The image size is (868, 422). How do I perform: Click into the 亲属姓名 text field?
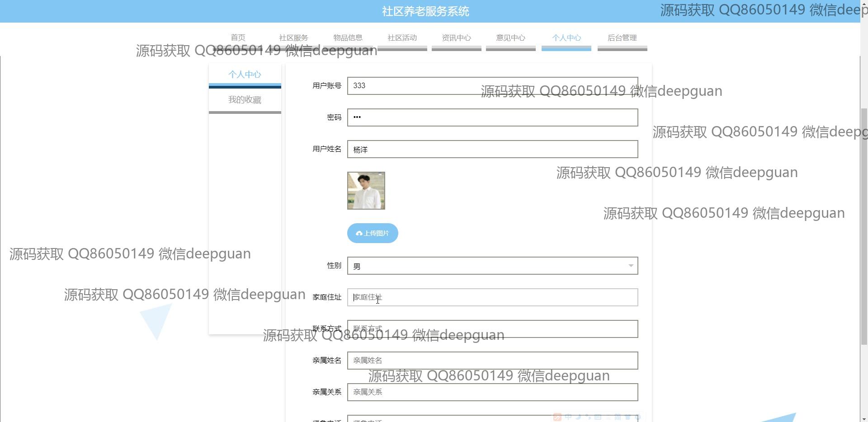pos(492,361)
